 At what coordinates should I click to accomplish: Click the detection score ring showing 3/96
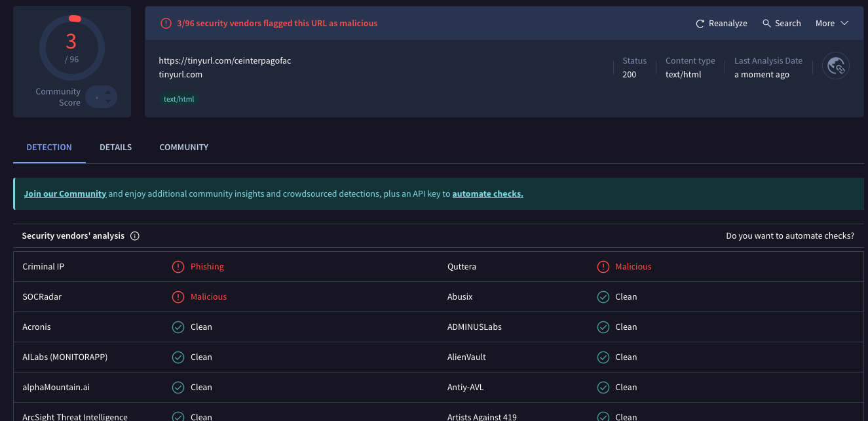[x=71, y=47]
